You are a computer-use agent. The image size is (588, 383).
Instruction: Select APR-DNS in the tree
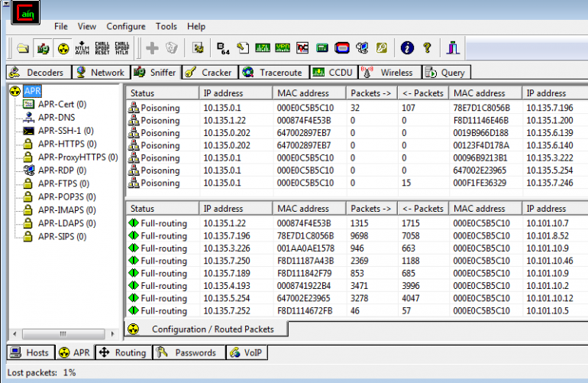(x=57, y=118)
